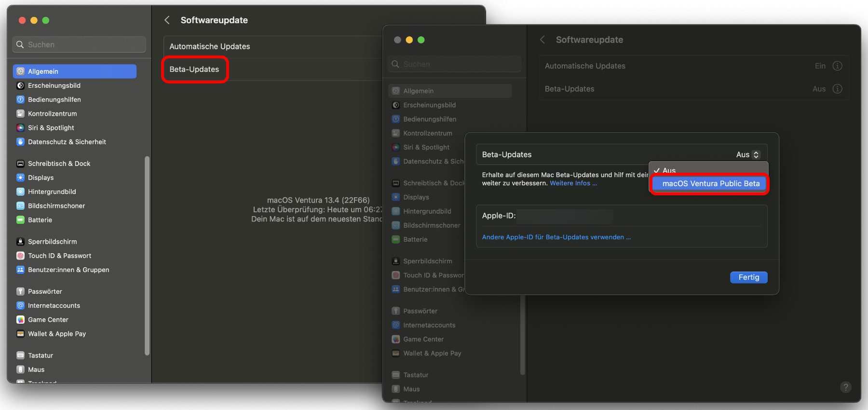
Task: Click the Suchen search field in left window
Action: (x=80, y=44)
